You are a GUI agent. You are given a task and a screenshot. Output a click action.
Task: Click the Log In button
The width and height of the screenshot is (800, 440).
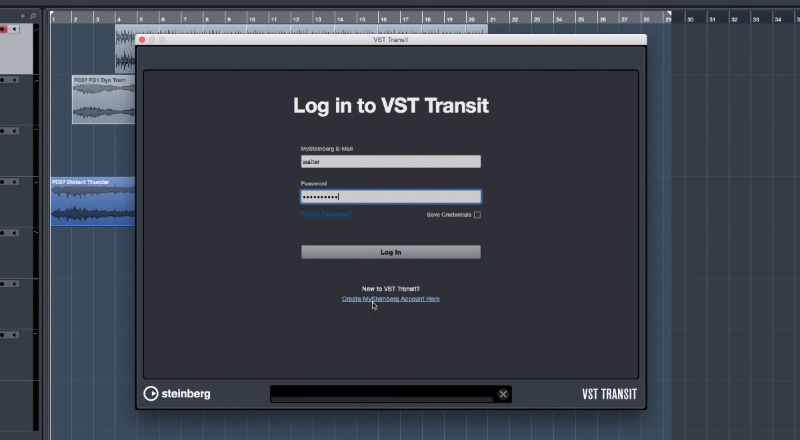(x=390, y=252)
